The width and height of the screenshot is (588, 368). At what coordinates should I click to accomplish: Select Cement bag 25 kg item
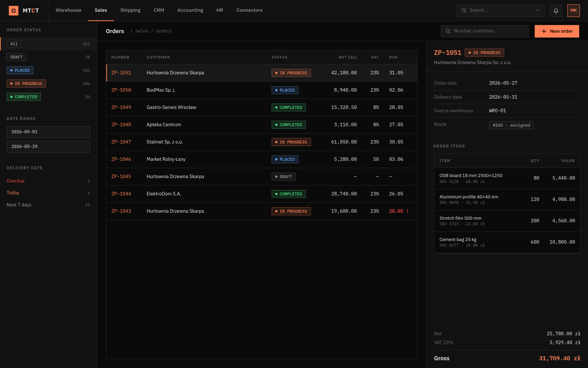coord(507,242)
